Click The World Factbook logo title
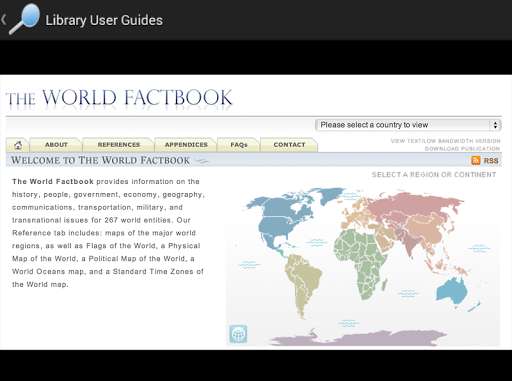 [x=119, y=98]
